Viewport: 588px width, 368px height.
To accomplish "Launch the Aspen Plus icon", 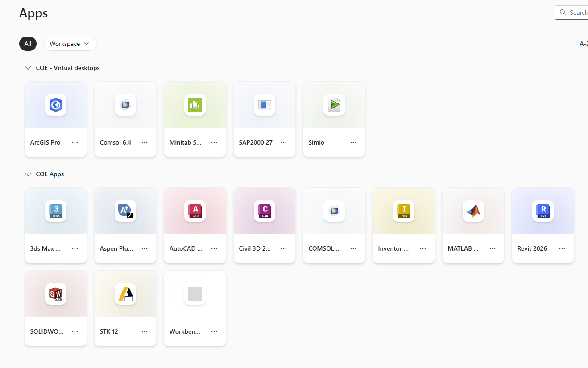I will 125,211.
